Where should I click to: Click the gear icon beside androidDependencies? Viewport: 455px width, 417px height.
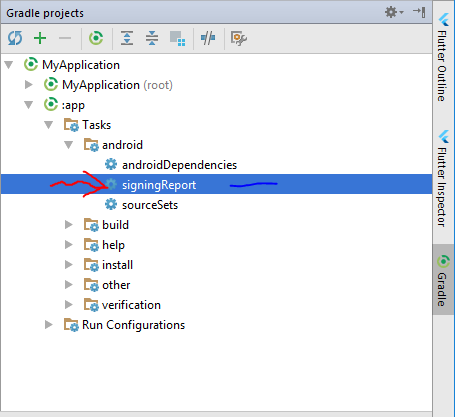[111, 164]
